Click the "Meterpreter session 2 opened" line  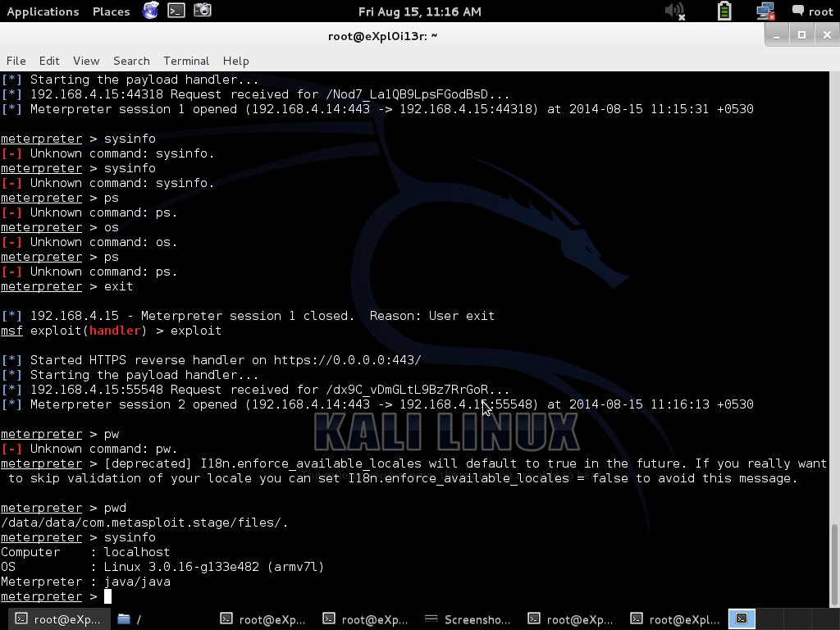coord(377,404)
